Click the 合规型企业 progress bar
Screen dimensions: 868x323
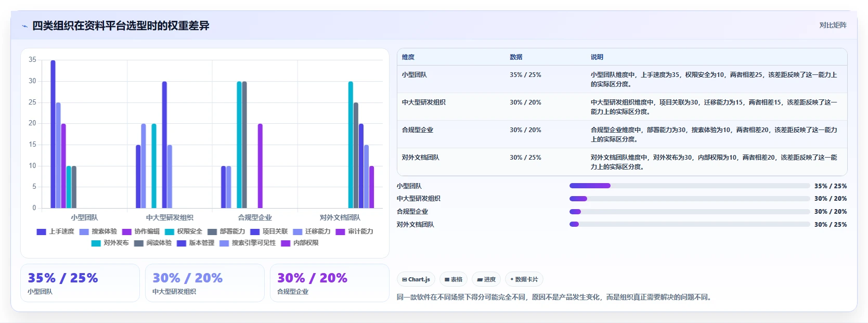(690, 212)
